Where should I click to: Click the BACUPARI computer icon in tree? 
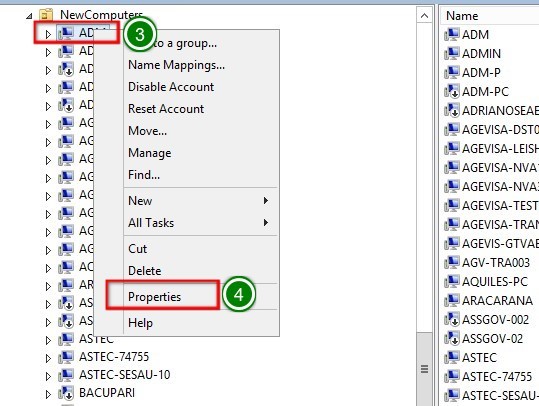pyautogui.click(x=66, y=393)
